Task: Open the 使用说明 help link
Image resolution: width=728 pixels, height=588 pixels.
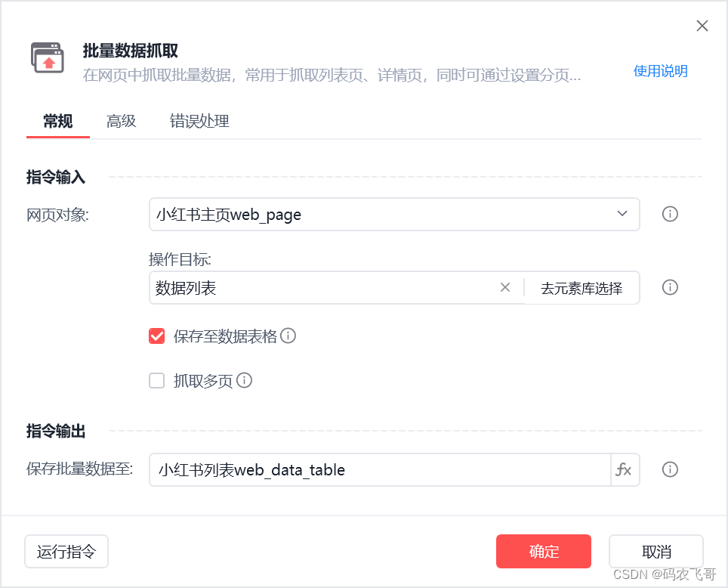Action: (x=660, y=71)
